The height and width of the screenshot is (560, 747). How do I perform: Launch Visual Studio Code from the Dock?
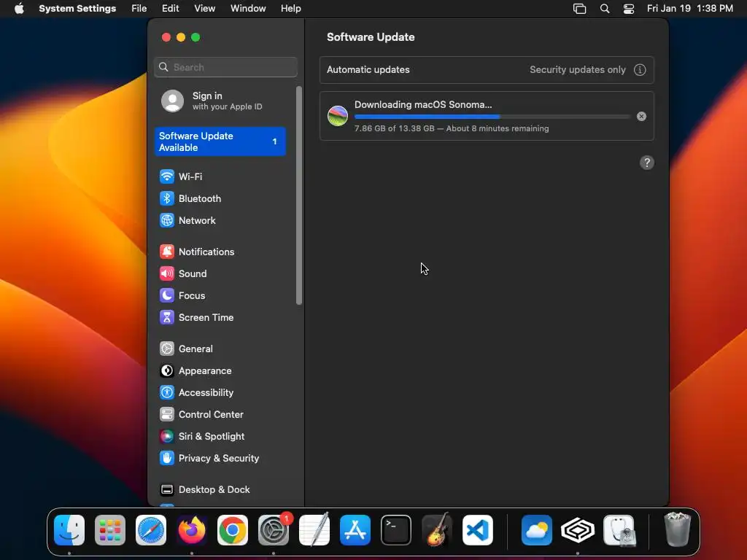coord(478,530)
